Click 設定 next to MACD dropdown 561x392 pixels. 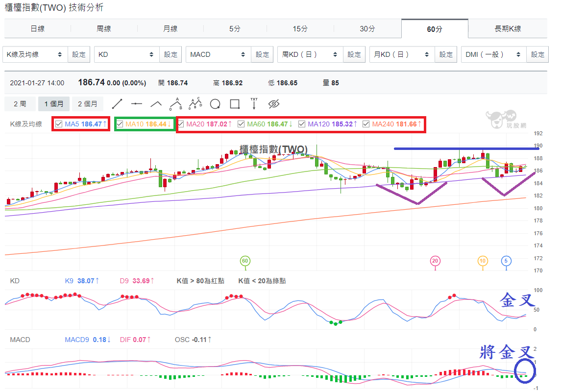click(x=262, y=54)
